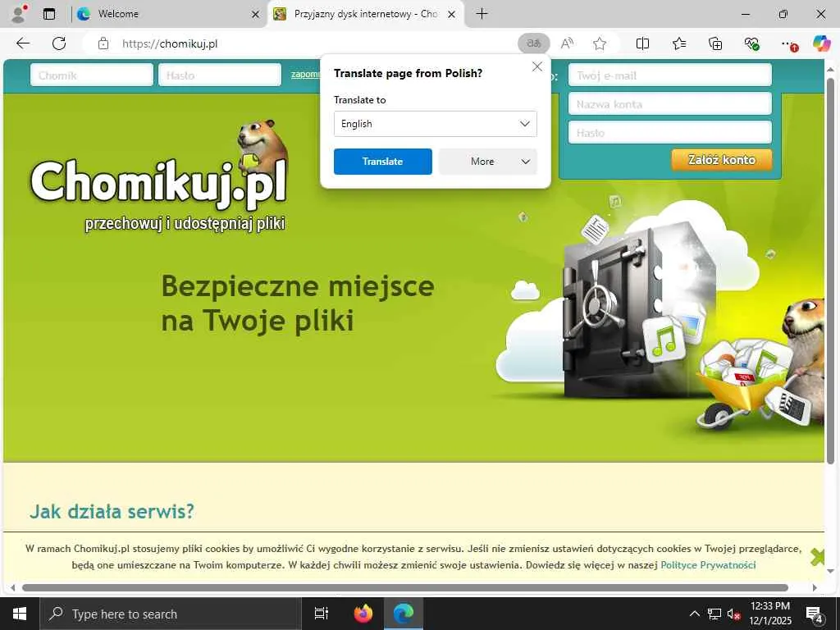The width and height of the screenshot is (840, 630).
Task: Click the Type here to search box
Action: point(171,614)
